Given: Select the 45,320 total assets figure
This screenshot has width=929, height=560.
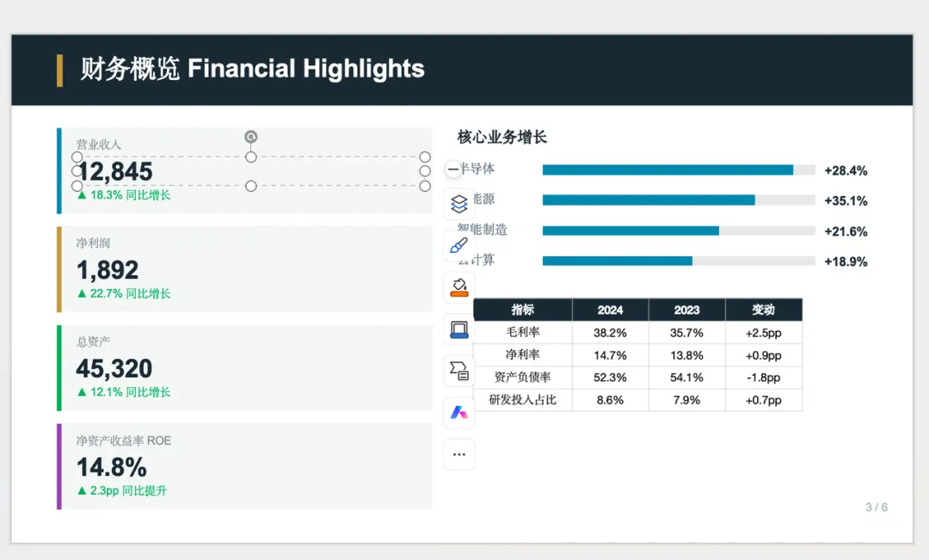Looking at the screenshot, I should (114, 368).
